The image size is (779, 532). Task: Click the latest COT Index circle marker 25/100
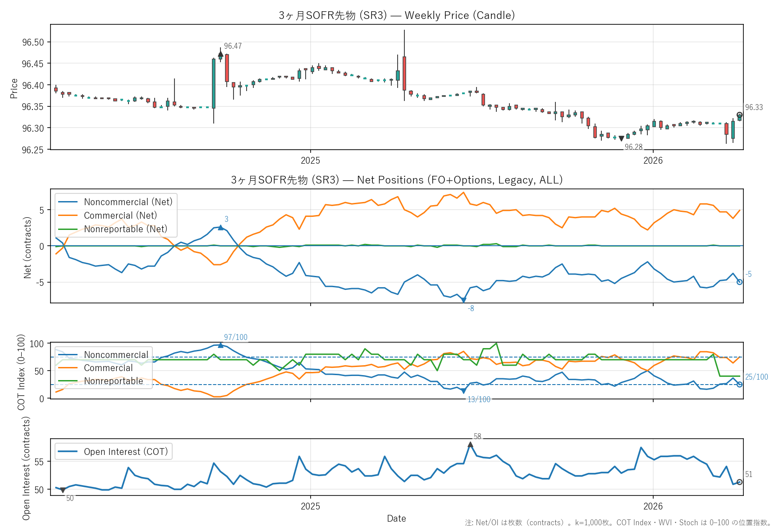[739, 385]
